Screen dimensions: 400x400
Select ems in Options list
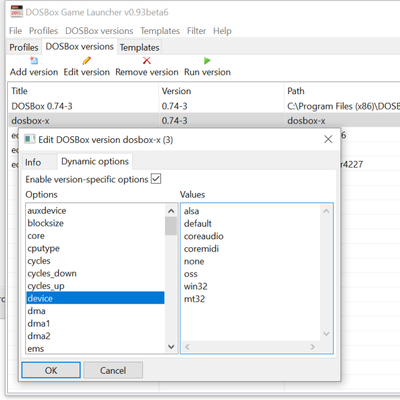point(95,349)
